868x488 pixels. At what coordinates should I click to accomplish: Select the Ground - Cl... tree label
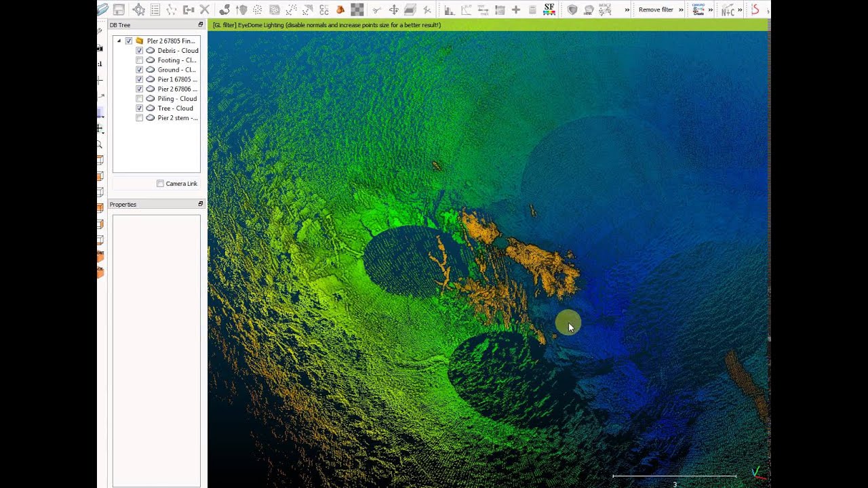176,70
